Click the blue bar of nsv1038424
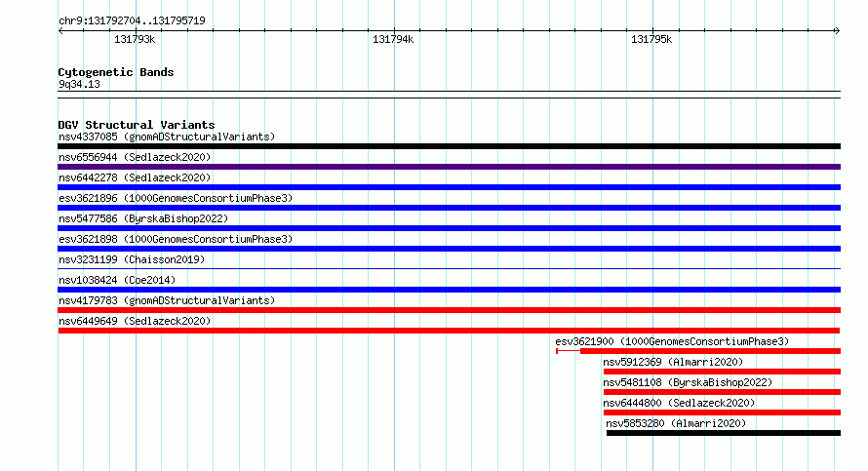Image resolution: width=868 pixels, height=471 pixels. (449, 290)
